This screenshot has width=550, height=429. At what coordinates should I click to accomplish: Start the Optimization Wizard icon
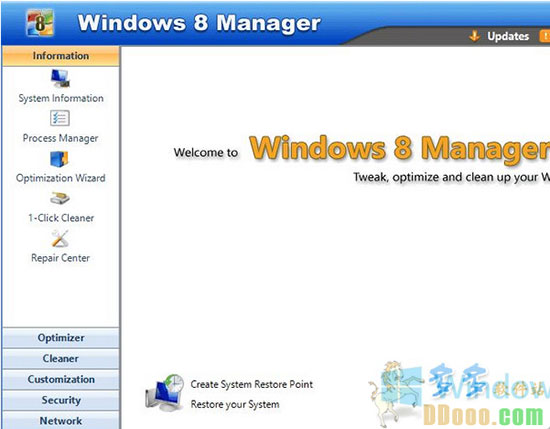click(59, 159)
